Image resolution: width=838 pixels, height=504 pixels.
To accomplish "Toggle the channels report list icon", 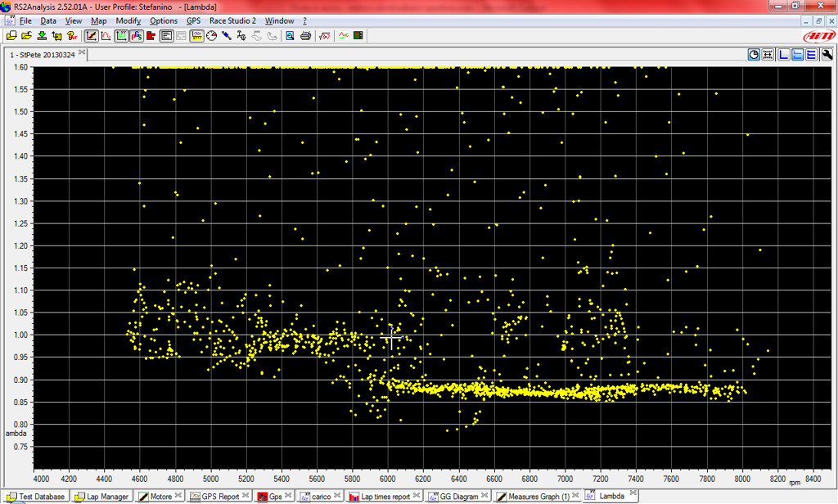I will point(166,36).
